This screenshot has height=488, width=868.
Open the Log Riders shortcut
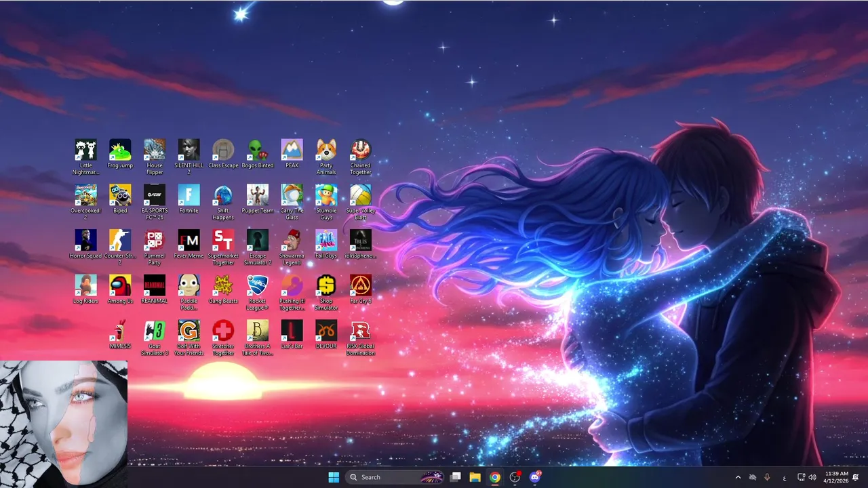click(x=86, y=289)
